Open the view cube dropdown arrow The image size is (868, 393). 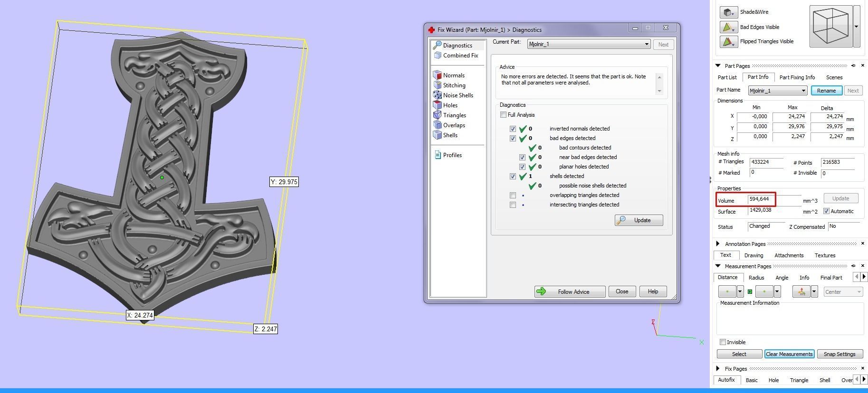click(857, 26)
